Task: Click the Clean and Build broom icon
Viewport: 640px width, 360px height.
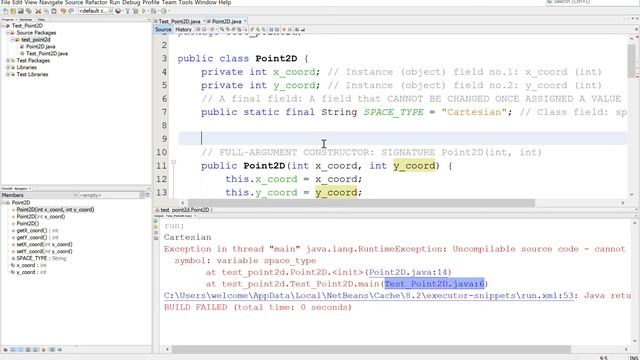Action: click(136, 11)
